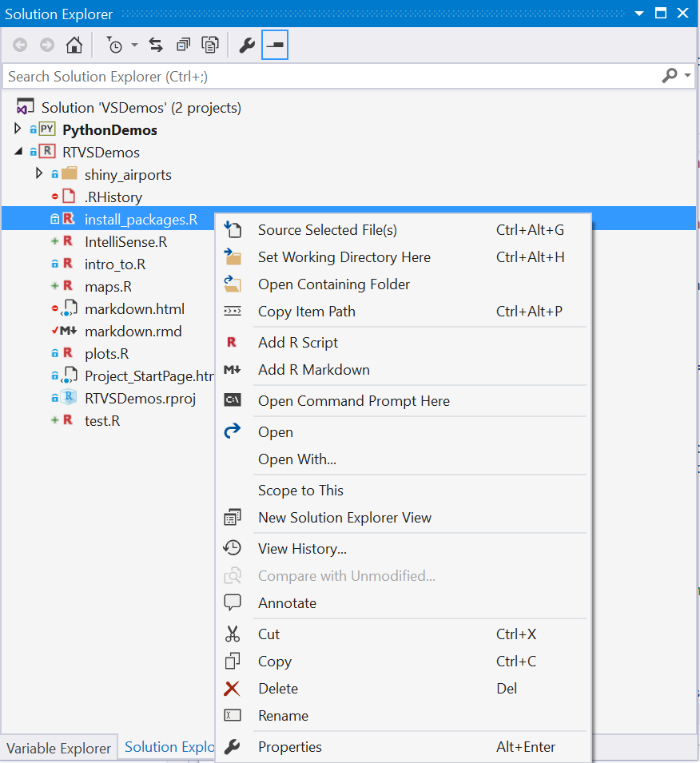This screenshot has height=763, width=700.
Task: Choose Scope to This
Action: [x=403, y=491]
